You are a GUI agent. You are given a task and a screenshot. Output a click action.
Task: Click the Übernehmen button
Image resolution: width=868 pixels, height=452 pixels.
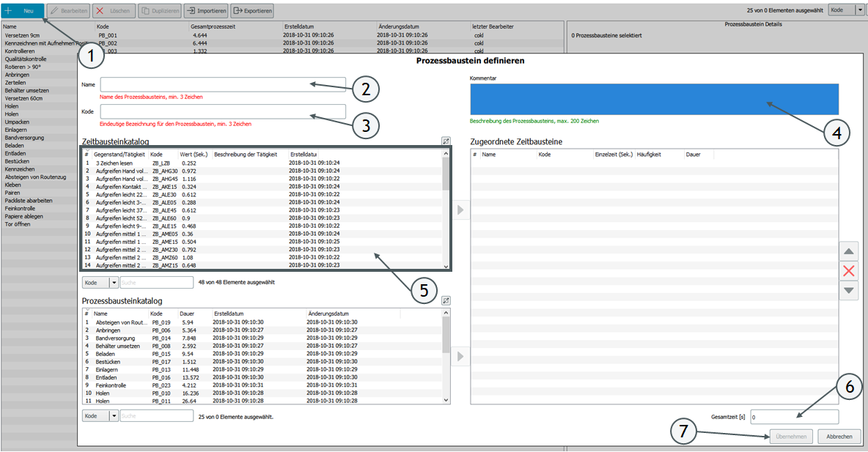(791, 437)
